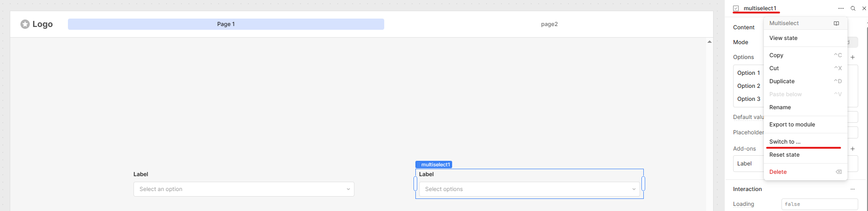Click the plus icon to add an option
Screen dimensions: 868x211
point(853,57)
